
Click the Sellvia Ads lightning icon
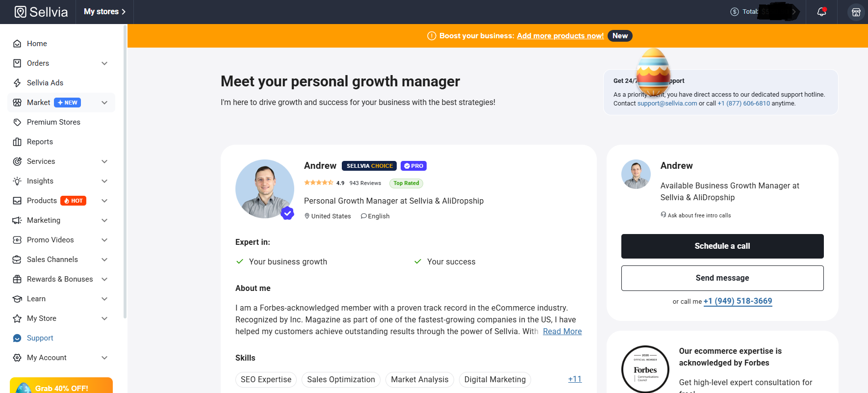point(17,83)
